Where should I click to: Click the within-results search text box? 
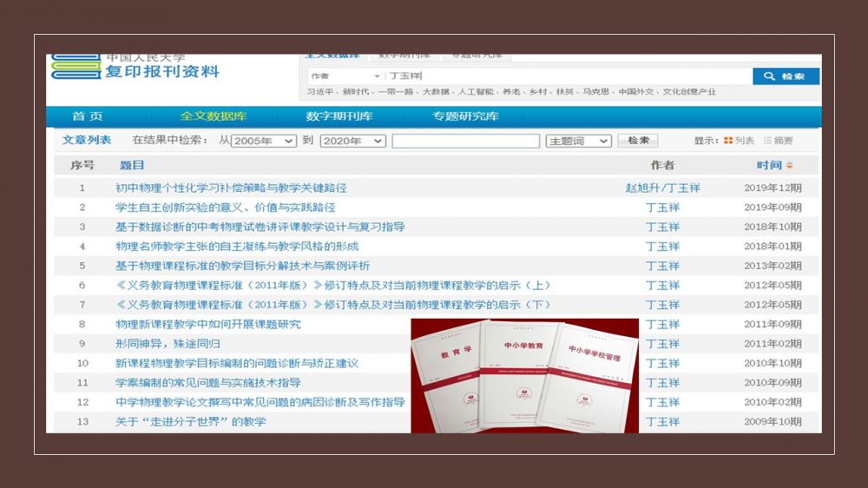(465, 141)
